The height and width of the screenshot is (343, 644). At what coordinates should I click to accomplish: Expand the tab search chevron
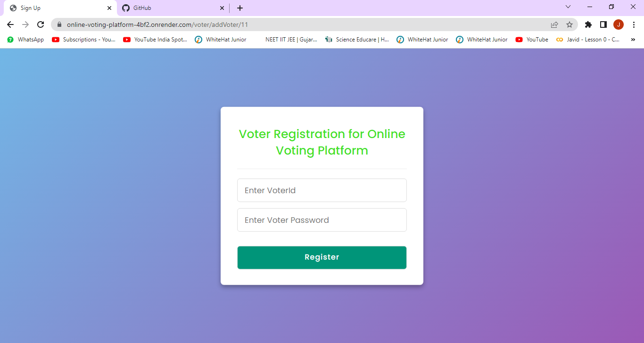pos(568,7)
